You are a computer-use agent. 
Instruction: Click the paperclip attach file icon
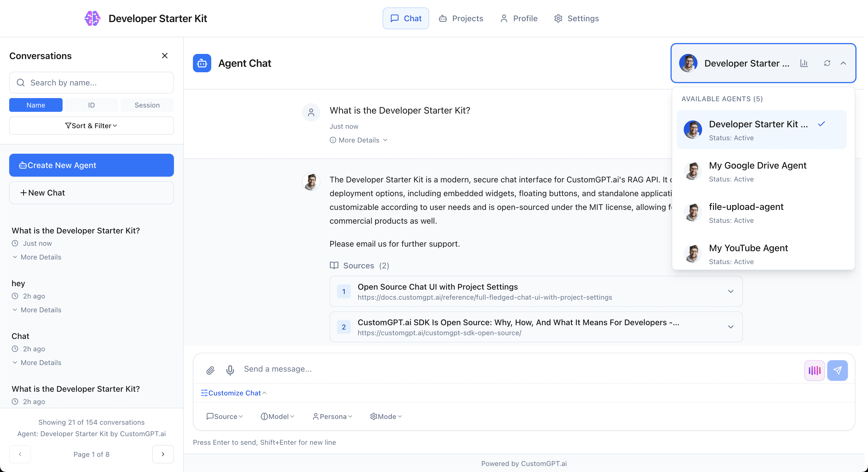pyautogui.click(x=210, y=370)
